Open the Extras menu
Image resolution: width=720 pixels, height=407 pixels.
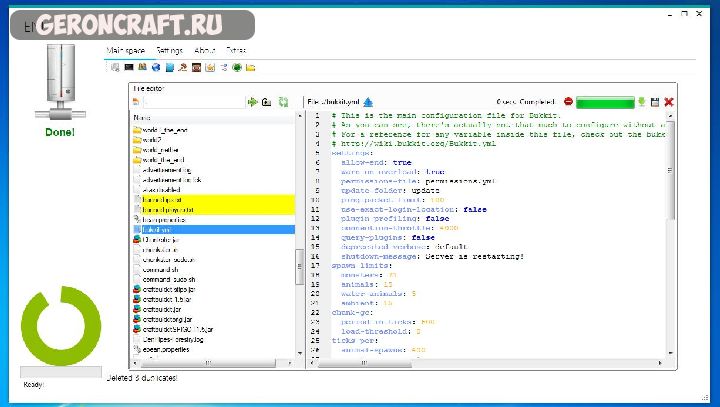tap(236, 50)
